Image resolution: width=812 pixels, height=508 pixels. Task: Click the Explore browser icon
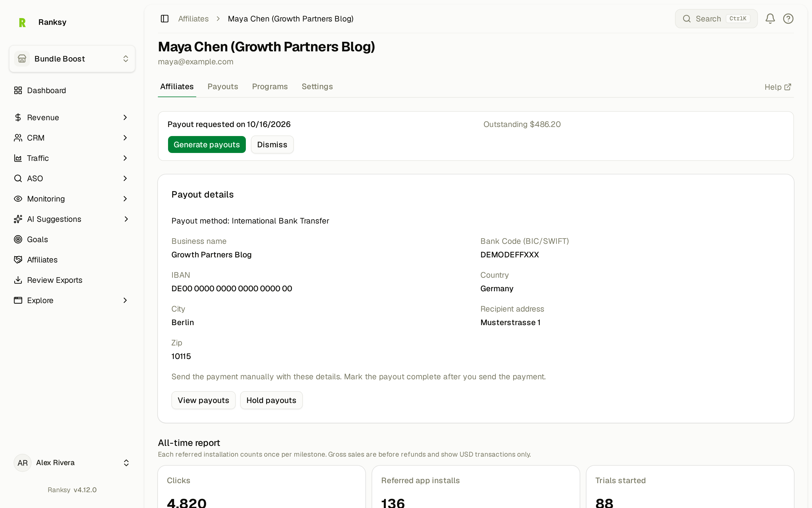[x=18, y=300]
